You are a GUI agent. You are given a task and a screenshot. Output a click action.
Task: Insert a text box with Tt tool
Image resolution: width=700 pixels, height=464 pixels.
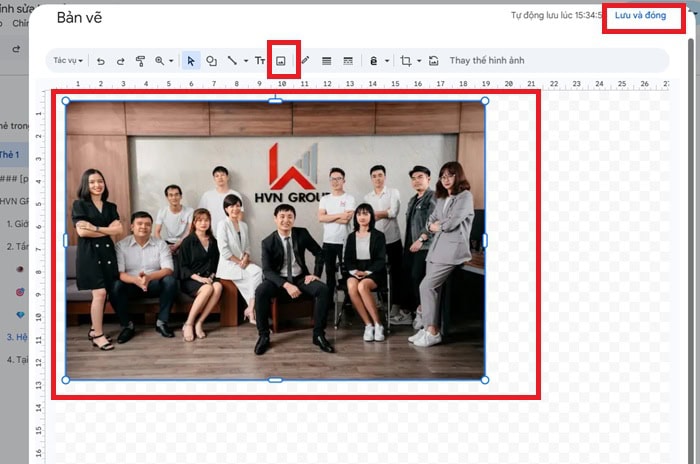(x=260, y=61)
